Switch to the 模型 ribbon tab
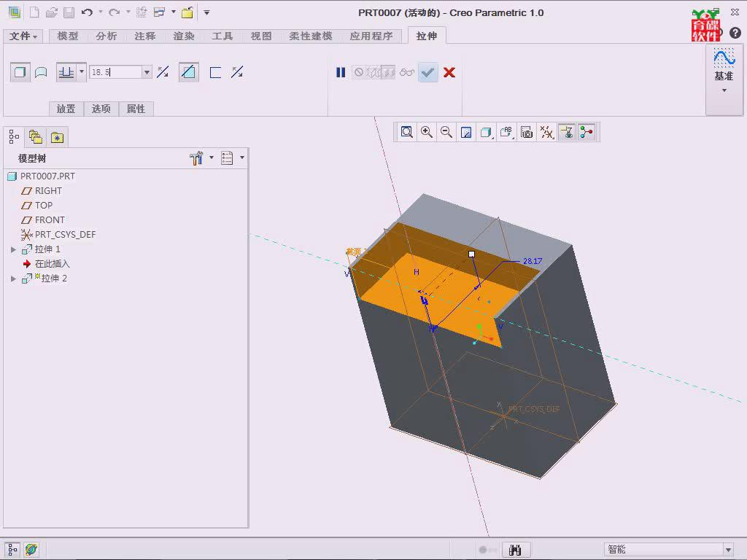Image resolution: width=747 pixels, height=560 pixels. [x=68, y=36]
